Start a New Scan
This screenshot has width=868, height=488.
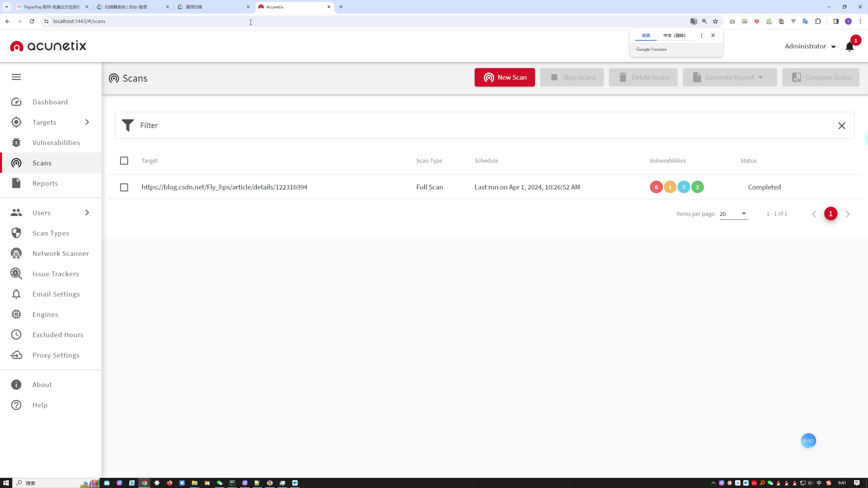[x=505, y=77]
